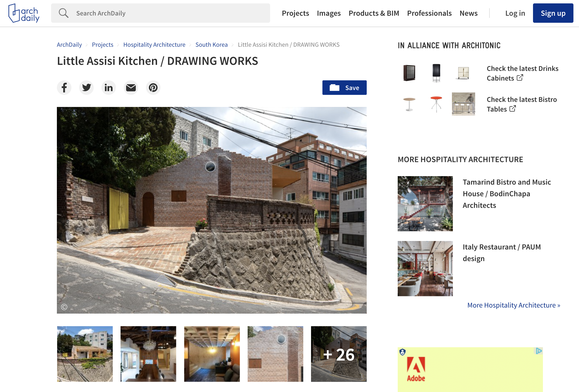
Task: Share by email envelope icon
Action: pos(131,88)
